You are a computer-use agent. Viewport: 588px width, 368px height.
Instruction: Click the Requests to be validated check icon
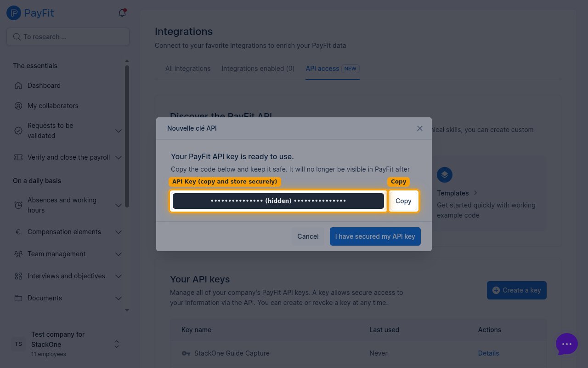click(x=18, y=131)
